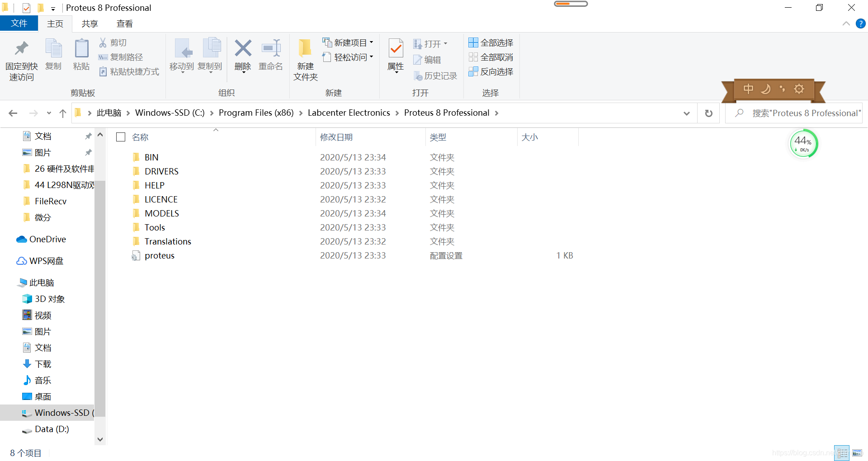Expand chevron after Proteus 8 Professional in path
Screen dimensions: 868x461
[496, 113]
